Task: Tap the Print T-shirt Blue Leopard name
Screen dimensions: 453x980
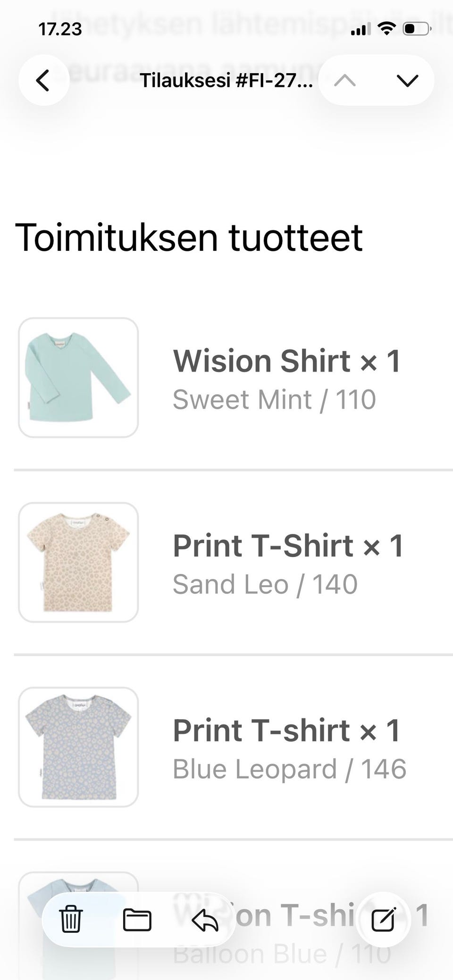Action: [x=287, y=731]
